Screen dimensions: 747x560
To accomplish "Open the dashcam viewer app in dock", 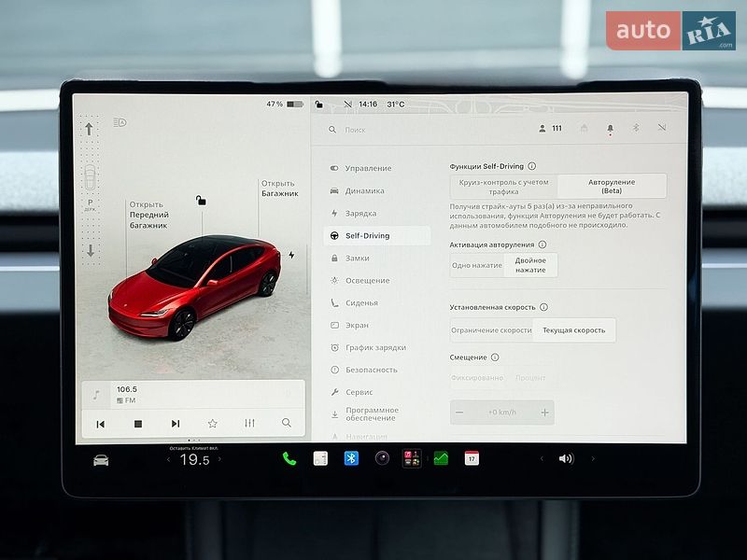I will pos(320,458).
